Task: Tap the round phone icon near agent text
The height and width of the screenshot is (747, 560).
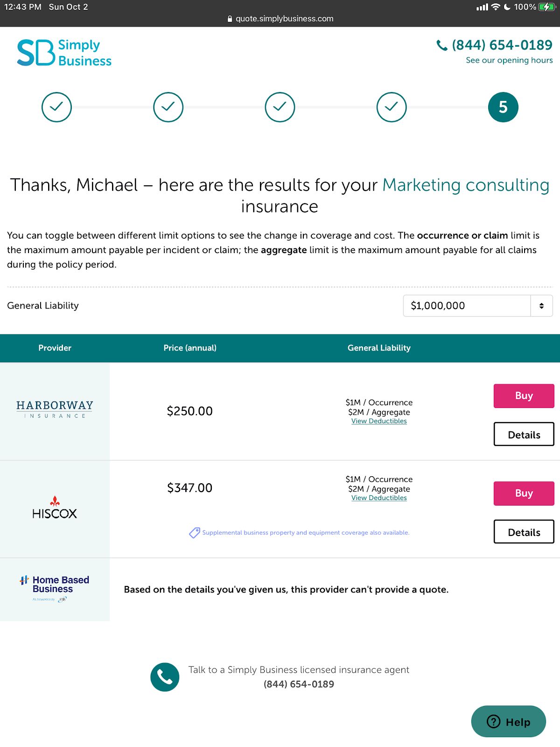Action: point(165,677)
